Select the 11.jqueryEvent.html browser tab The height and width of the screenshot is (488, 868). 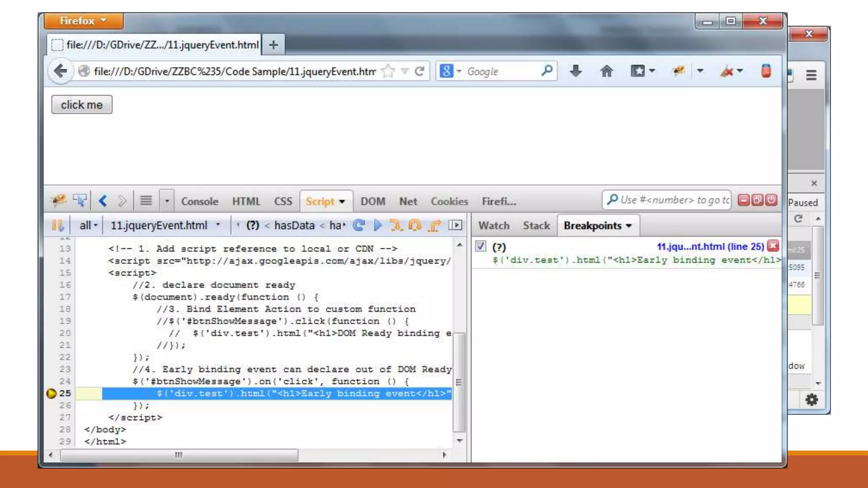tap(154, 45)
